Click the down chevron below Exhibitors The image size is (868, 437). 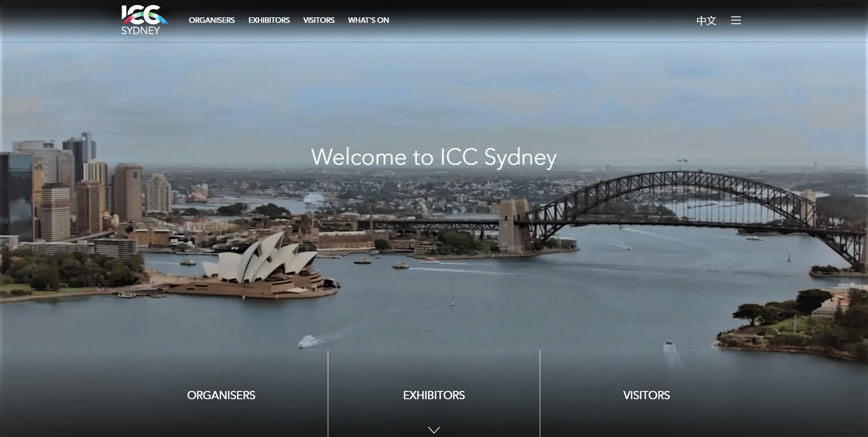tap(434, 430)
